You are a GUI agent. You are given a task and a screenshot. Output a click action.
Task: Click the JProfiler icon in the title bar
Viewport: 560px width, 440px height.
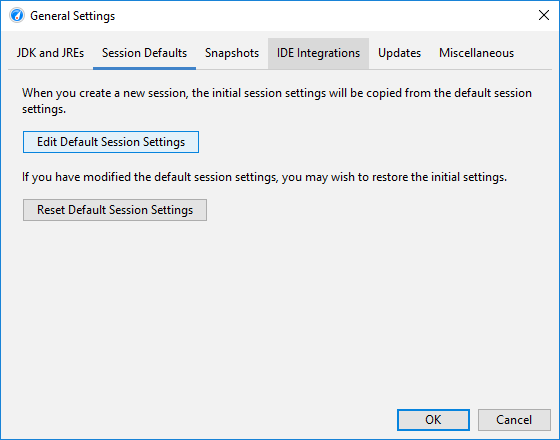[x=17, y=16]
